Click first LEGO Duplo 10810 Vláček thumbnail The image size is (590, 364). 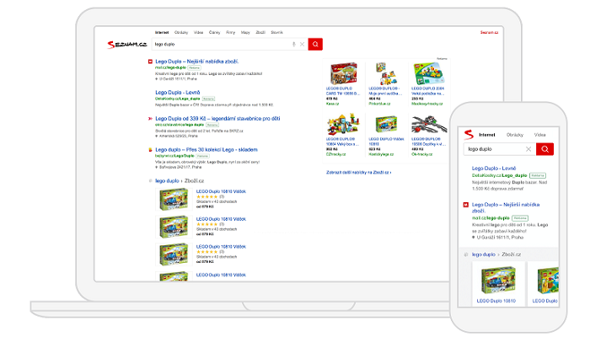click(x=174, y=200)
